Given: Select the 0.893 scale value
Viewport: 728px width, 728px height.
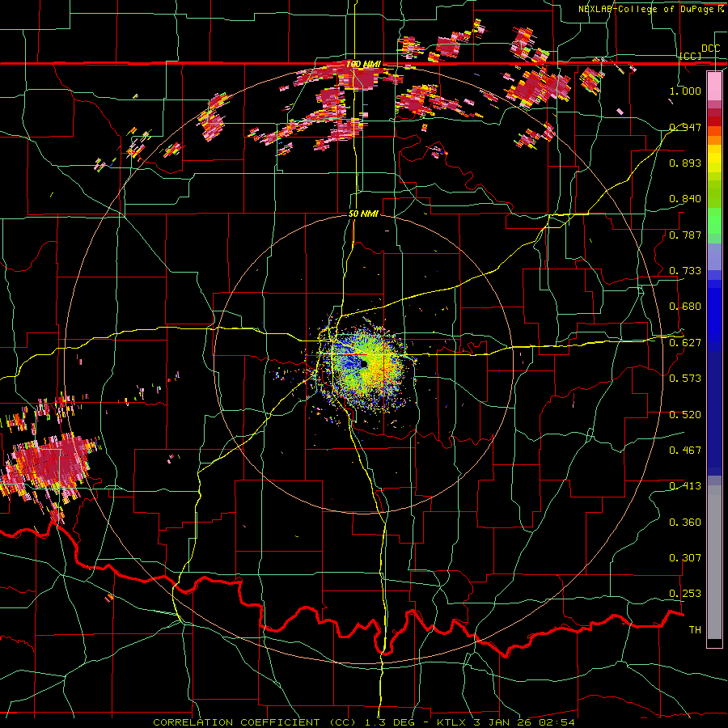Looking at the screenshot, I should tap(685, 163).
